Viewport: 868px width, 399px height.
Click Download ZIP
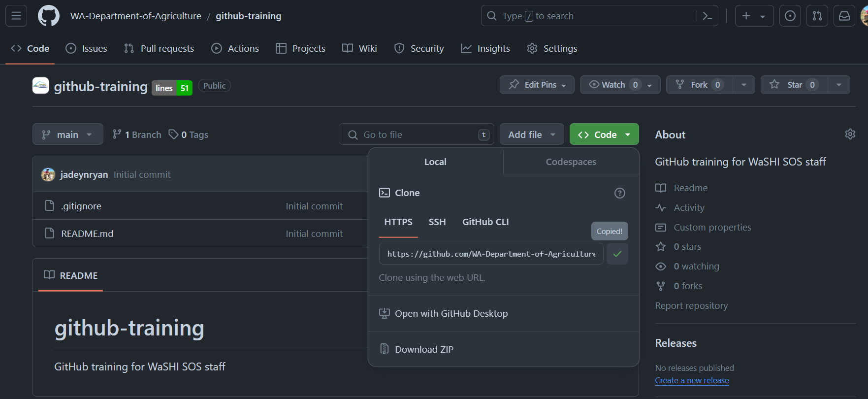[x=424, y=349]
